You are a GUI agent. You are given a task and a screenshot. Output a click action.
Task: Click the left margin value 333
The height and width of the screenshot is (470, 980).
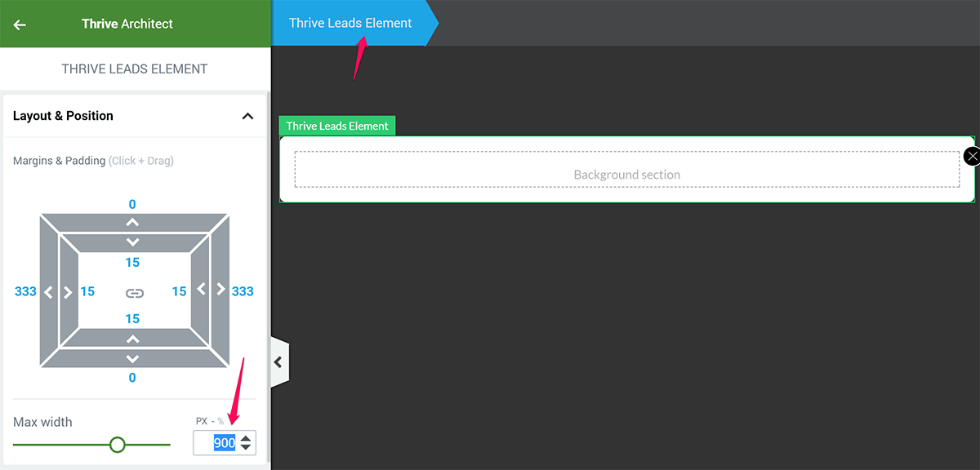pos(25,291)
